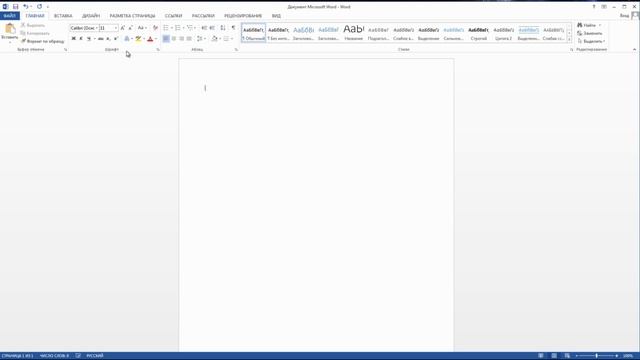Click Заменить (Replace) in editing group
Viewport: 640px width, 360px height.
(590, 33)
